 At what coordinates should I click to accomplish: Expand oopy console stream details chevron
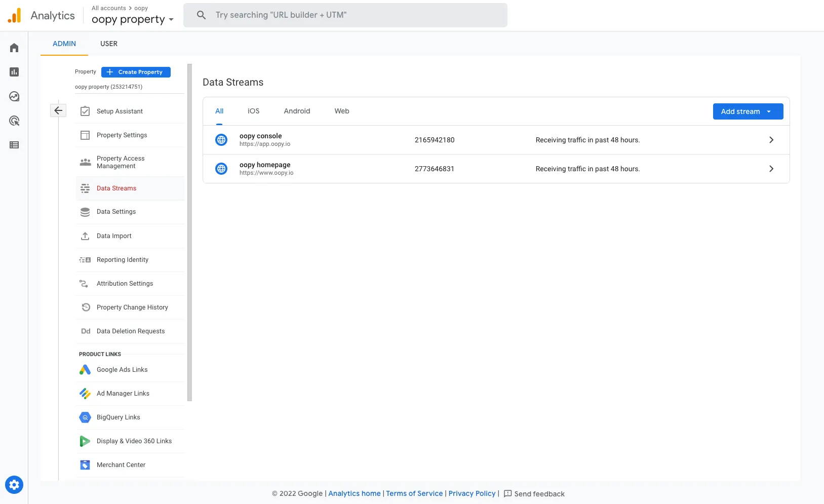pos(771,140)
